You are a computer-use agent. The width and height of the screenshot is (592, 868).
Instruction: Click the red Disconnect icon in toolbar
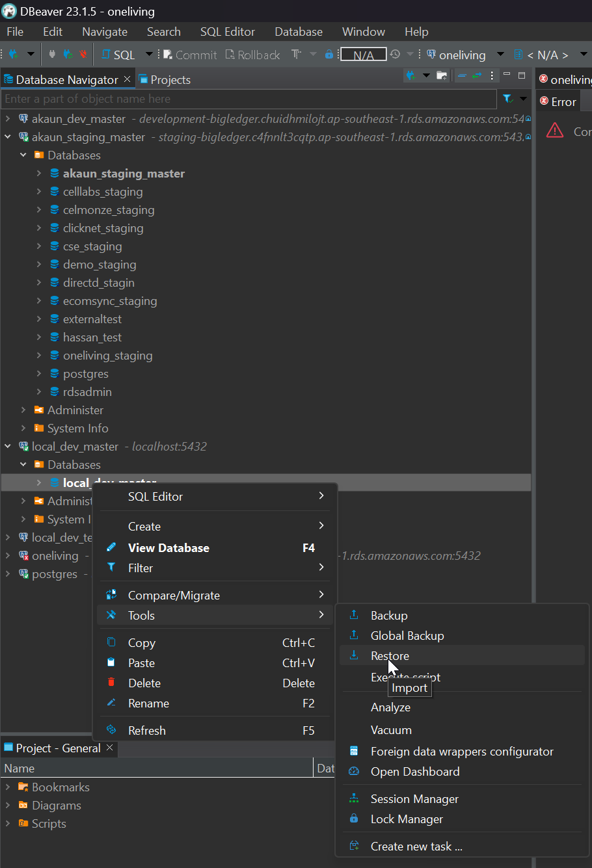(x=83, y=55)
